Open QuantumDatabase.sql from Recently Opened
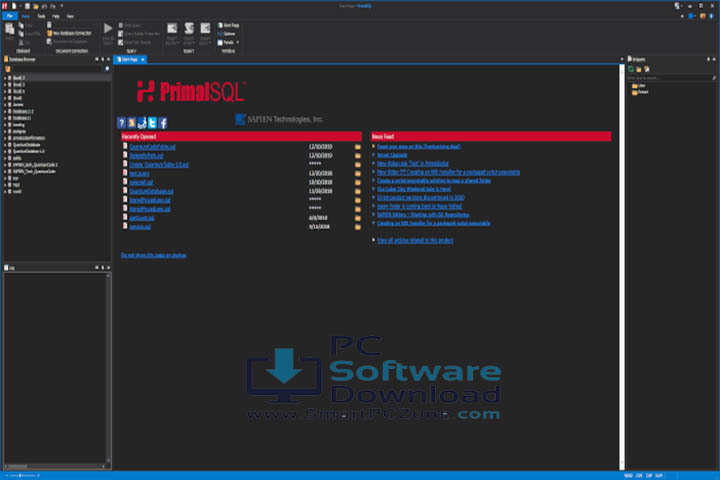This screenshot has width=720, height=480. click(x=151, y=191)
